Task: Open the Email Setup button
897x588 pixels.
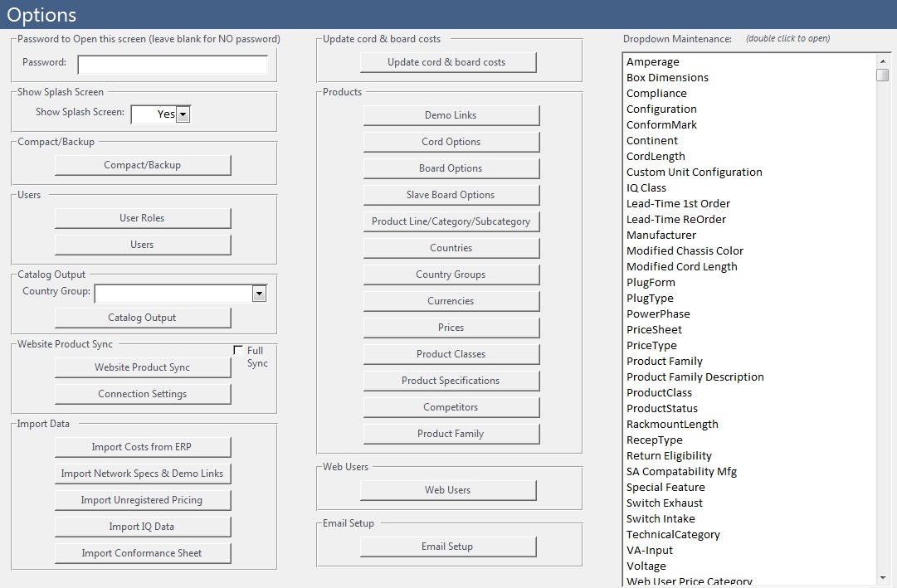Action: (x=448, y=547)
